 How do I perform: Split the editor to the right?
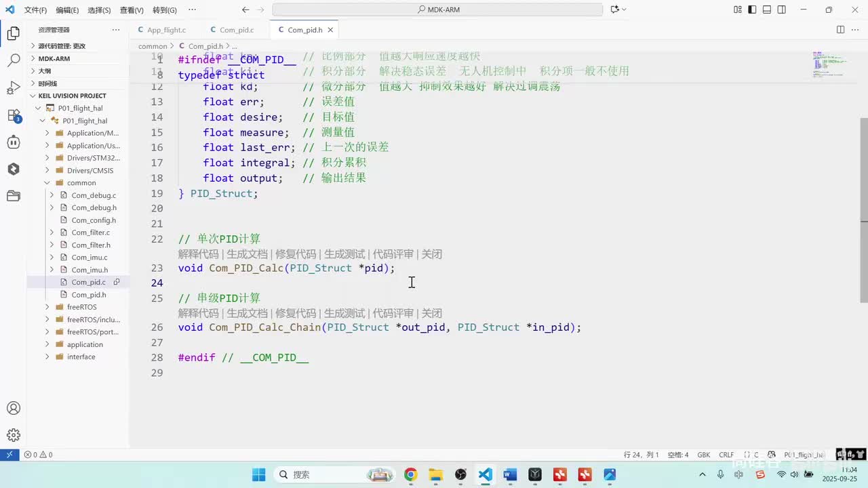click(x=840, y=30)
